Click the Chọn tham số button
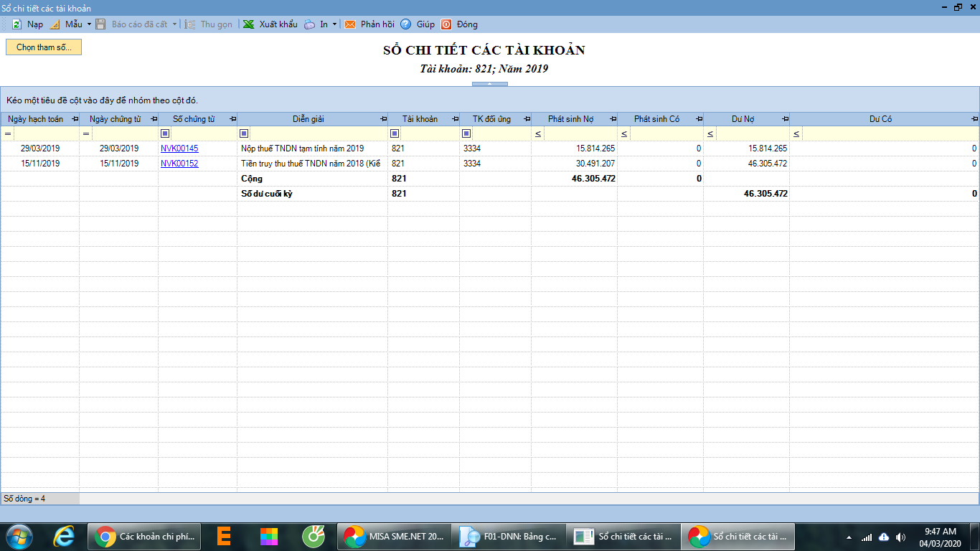Image resolution: width=980 pixels, height=551 pixels. [x=44, y=47]
